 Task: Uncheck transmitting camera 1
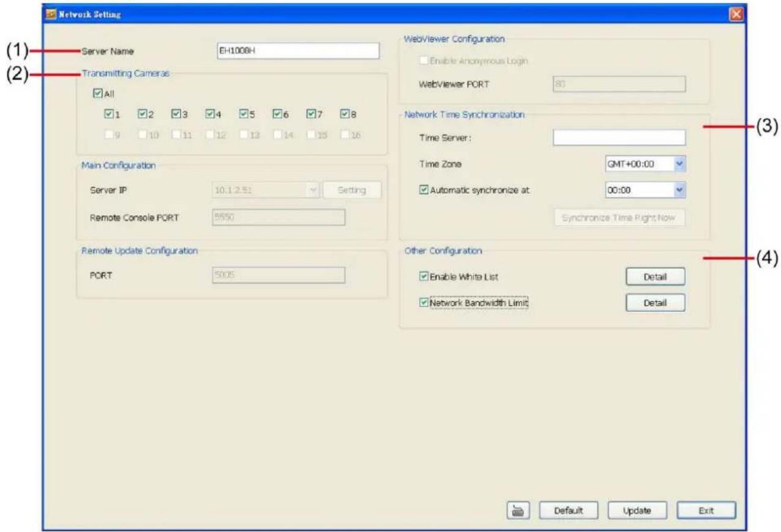[108, 114]
